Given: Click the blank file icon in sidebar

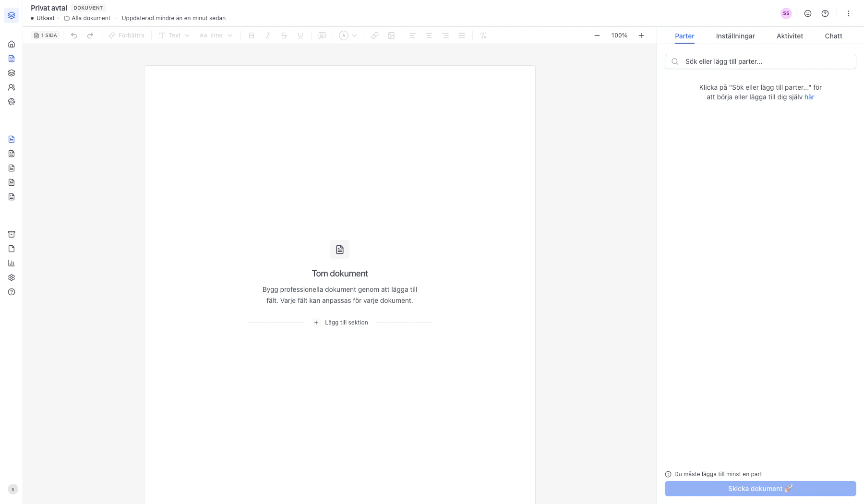Looking at the screenshot, I should coord(12,249).
